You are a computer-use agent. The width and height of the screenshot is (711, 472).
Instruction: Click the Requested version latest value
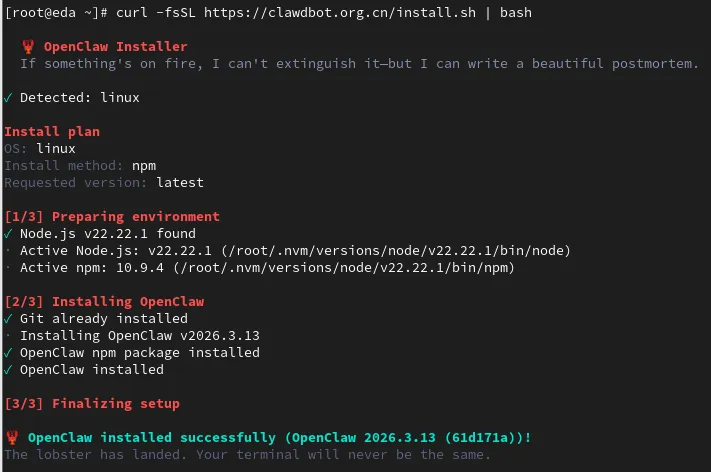pyautogui.click(x=180, y=183)
